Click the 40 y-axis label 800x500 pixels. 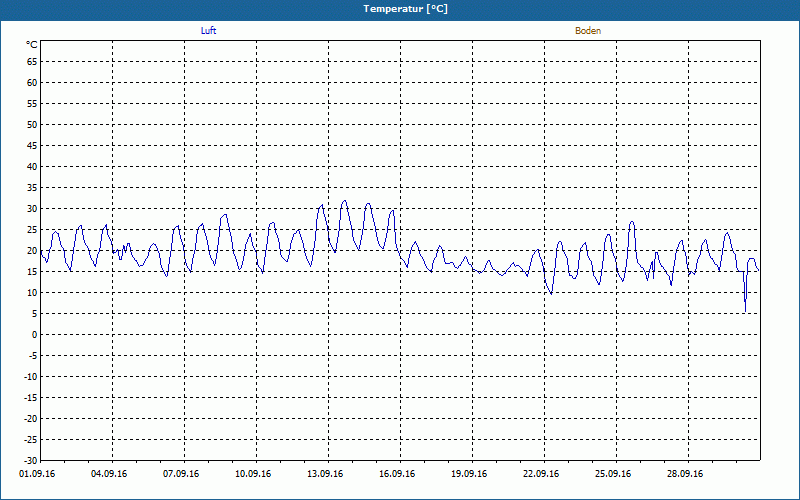coord(32,167)
